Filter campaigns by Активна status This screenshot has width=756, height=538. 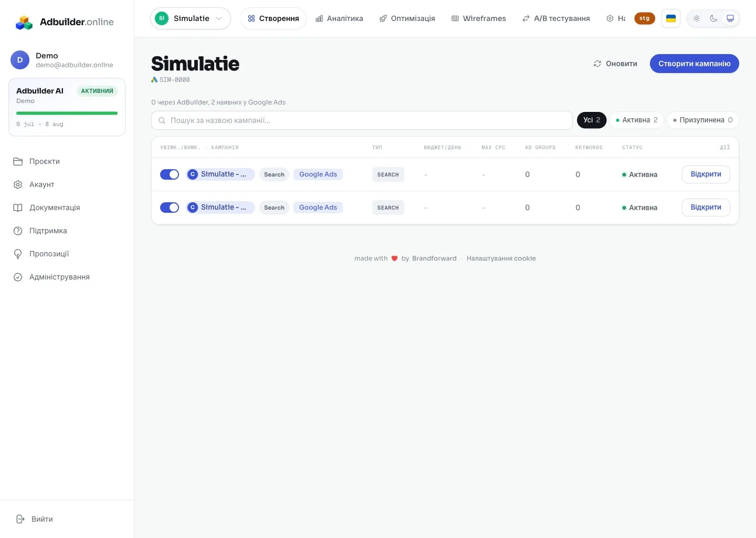pos(637,120)
